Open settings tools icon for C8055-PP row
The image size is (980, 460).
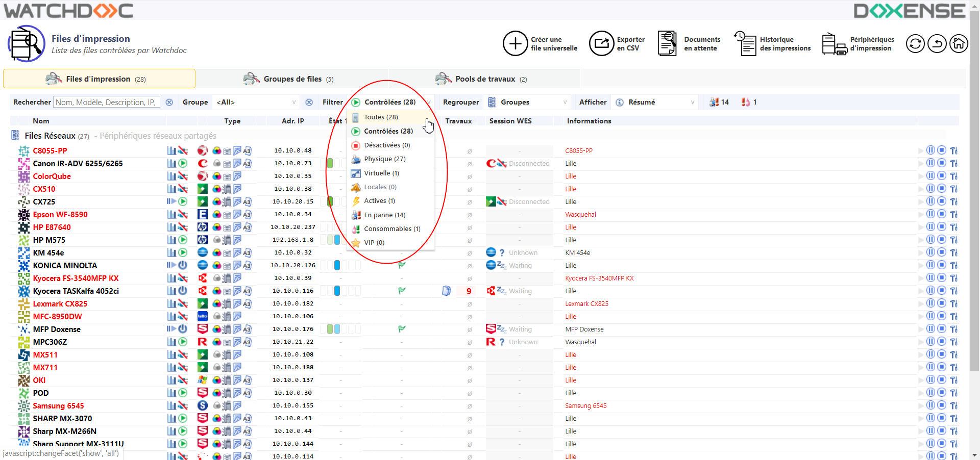tap(953, 150)
